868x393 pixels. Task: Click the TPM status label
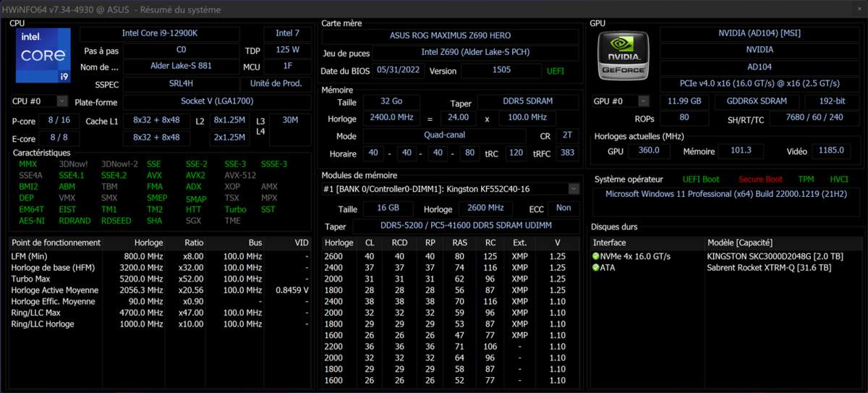(806, 179)
